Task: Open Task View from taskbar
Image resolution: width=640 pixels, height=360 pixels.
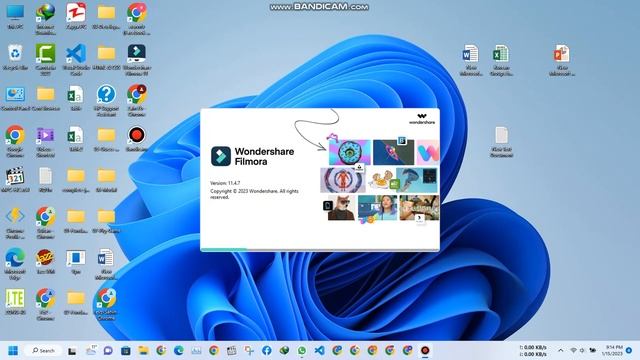Action: (x=72, y=351)
